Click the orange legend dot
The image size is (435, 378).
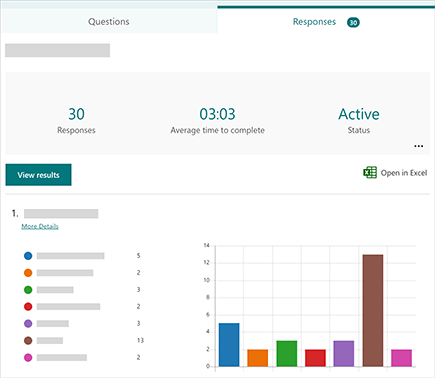tap(28, 273)
